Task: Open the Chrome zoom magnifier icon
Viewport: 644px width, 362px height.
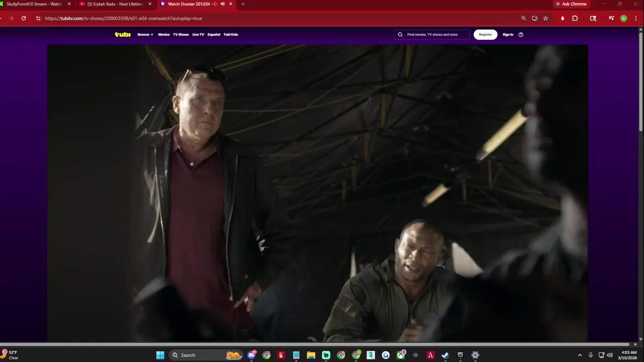Action: click(x=524, y=18)
